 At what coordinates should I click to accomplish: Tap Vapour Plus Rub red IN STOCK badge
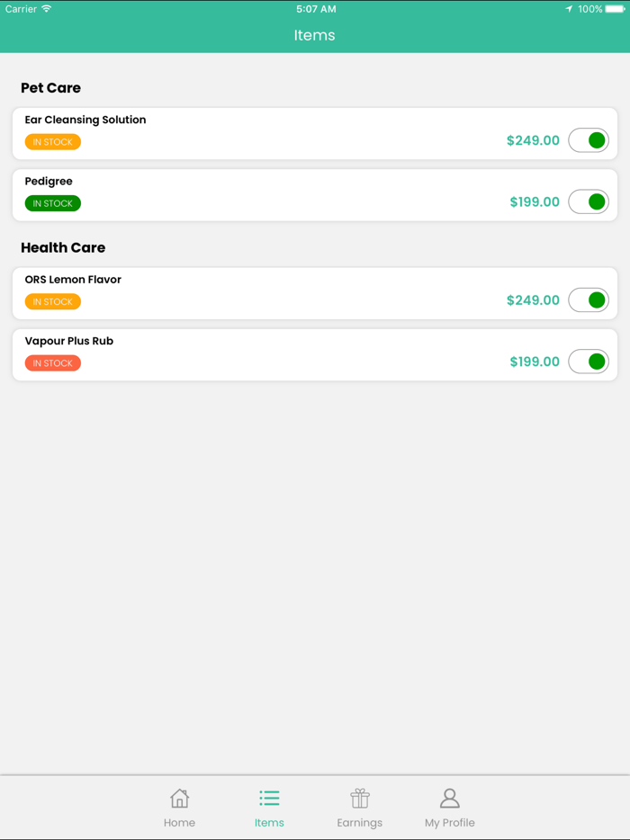point(53,363)
